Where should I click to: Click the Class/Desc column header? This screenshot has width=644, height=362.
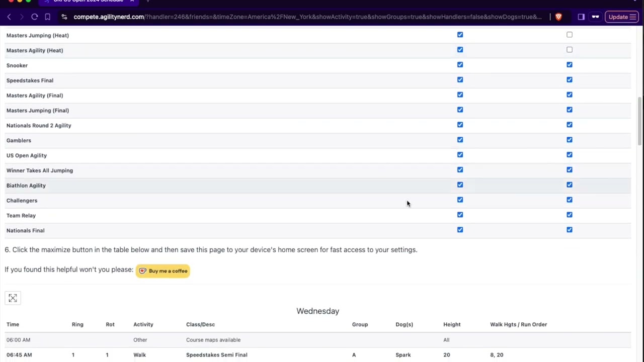(200, 325)
